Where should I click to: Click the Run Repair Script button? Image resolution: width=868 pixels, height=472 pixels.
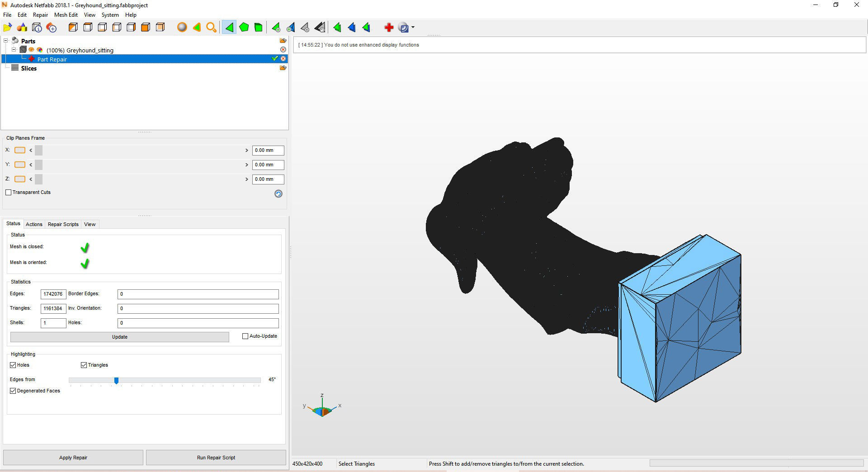coord(216,458)
